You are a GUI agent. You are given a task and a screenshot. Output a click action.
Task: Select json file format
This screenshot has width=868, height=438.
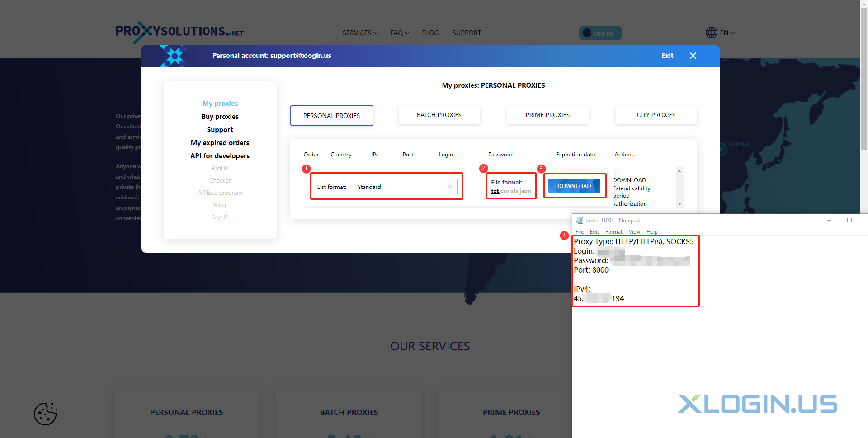pyautogui.click(x=525, y=191)
